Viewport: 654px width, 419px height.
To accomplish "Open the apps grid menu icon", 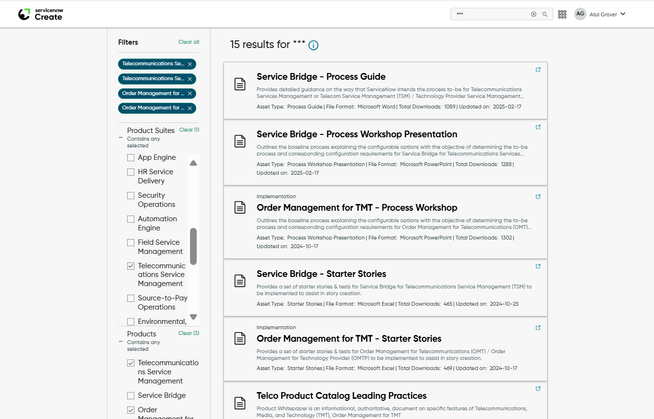I will tap(562, 14).
